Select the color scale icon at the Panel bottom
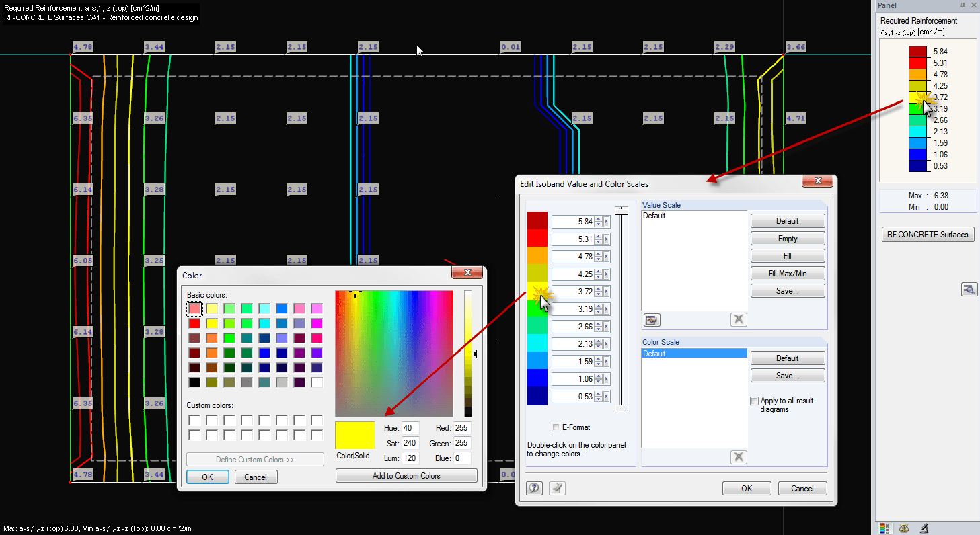This screenshot has width=980, height=535. [883, 528]
